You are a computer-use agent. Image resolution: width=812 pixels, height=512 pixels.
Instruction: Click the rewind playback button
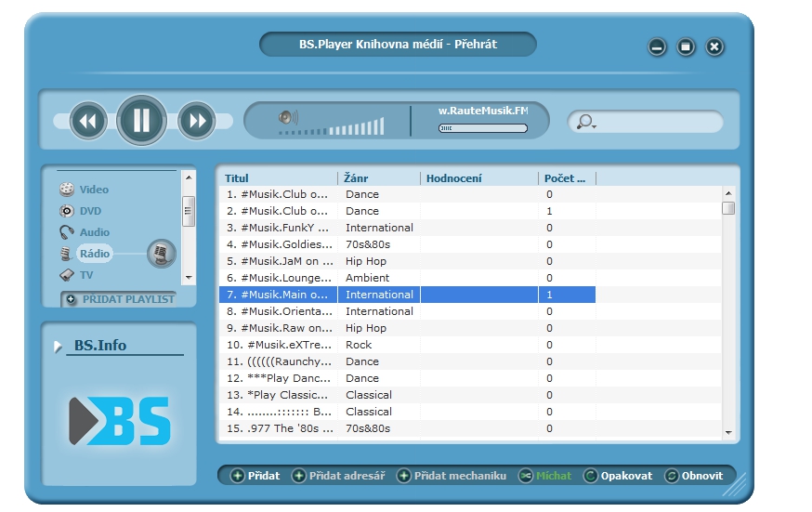click(x=88, y=121)
